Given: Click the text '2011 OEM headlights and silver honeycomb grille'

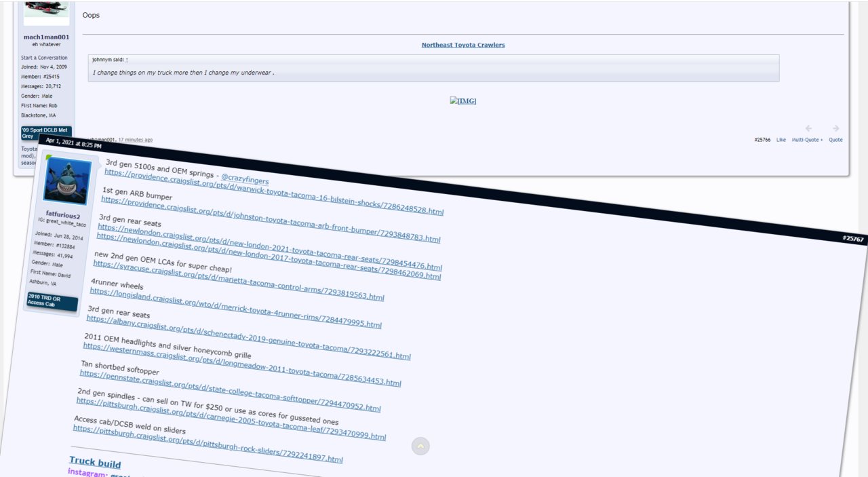Looking at the screenshot, I should (167, 346).
